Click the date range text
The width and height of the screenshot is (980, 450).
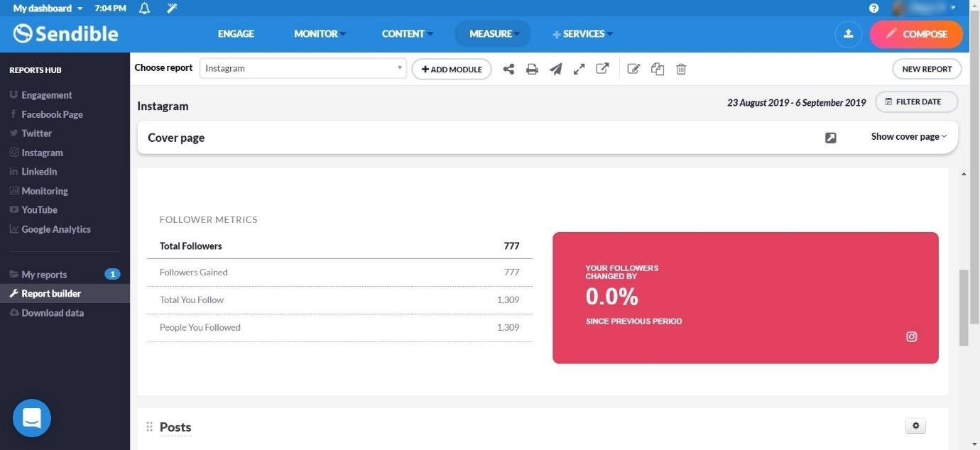(796, 102)
